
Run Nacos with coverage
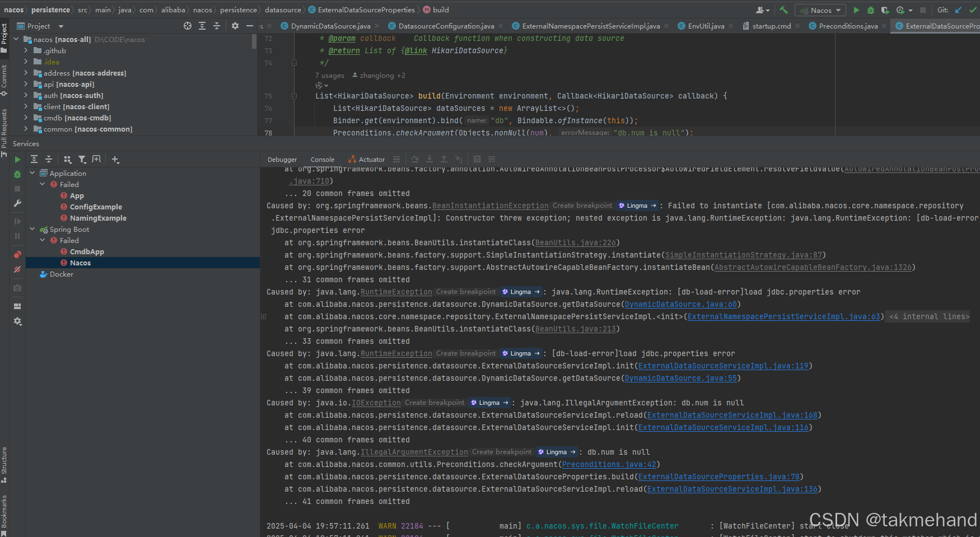885,10
